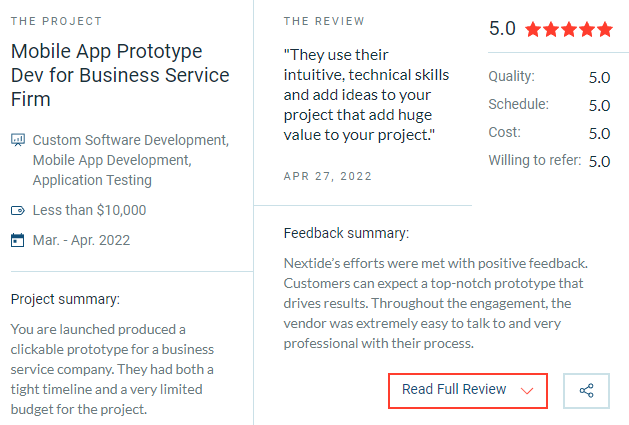
Task: Click the first red rating star
Action: 533,29
